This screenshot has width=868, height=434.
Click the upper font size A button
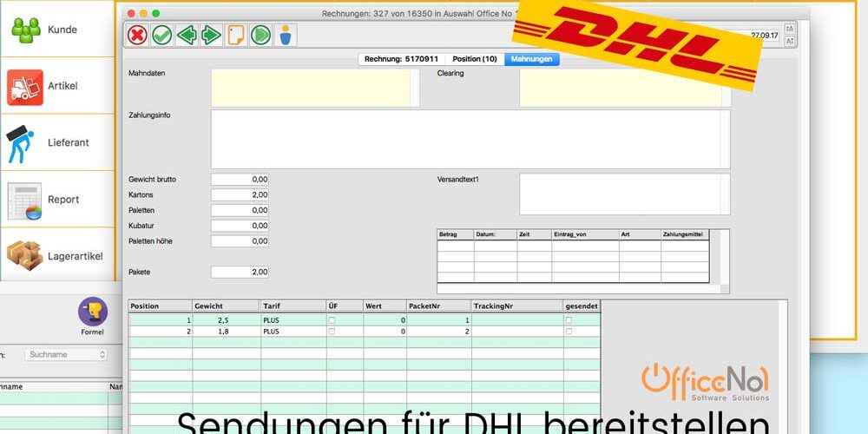coord(790,29)
